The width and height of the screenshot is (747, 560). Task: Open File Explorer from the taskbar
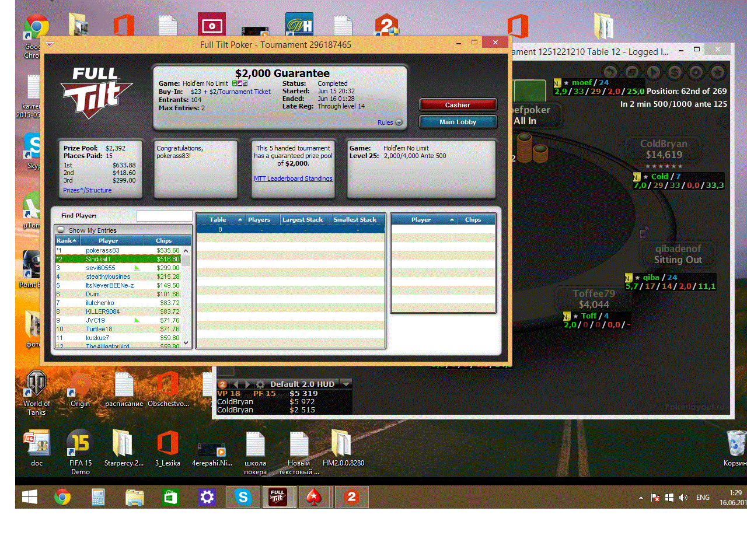coord(134,497)
